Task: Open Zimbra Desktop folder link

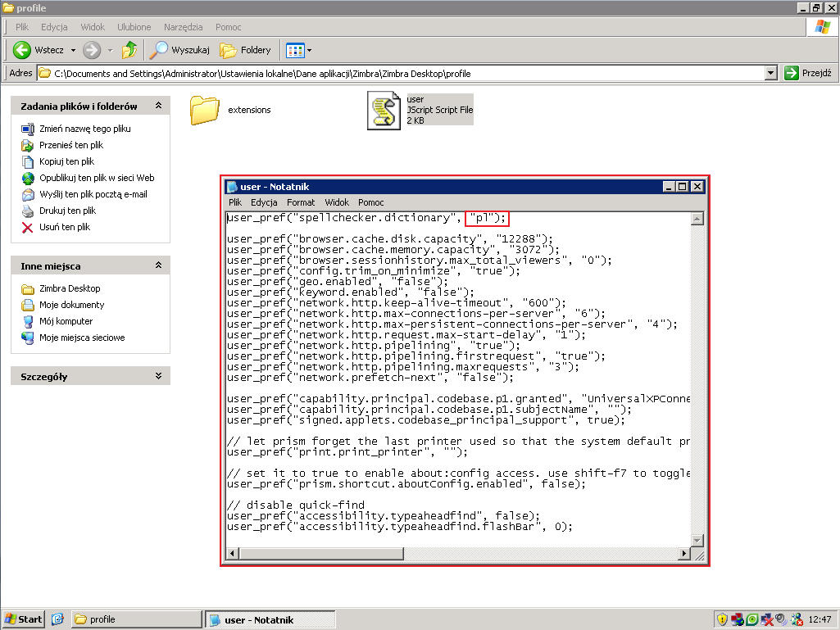Action: 70,288
